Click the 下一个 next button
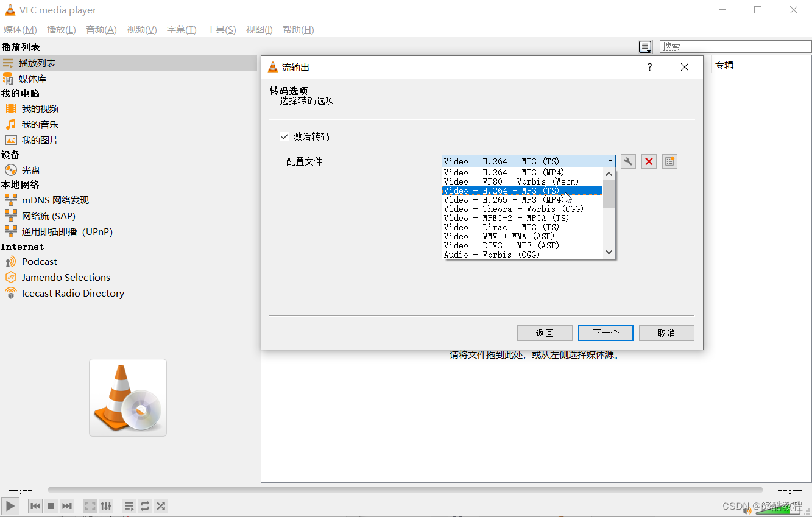 [605, 333]
